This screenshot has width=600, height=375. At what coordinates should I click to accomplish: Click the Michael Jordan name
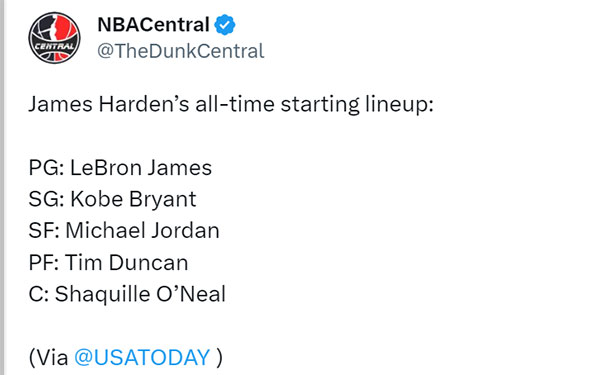click(x=142, y=231)
